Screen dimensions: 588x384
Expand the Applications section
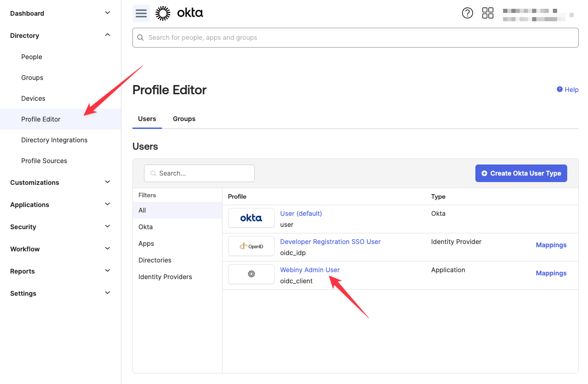pyautogui.click(x=108, y=204)
